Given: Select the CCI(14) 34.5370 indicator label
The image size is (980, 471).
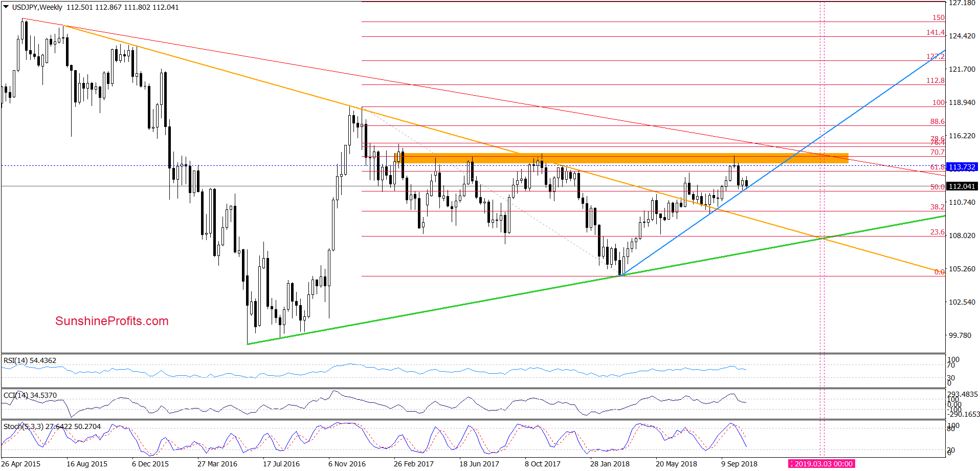Looking at the screenshot, I should pos(30,395).
